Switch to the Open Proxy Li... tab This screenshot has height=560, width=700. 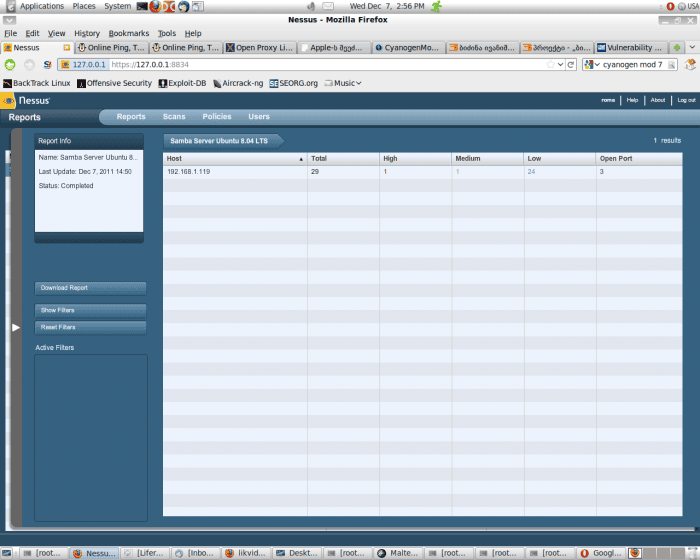click(x=259, y=47)
